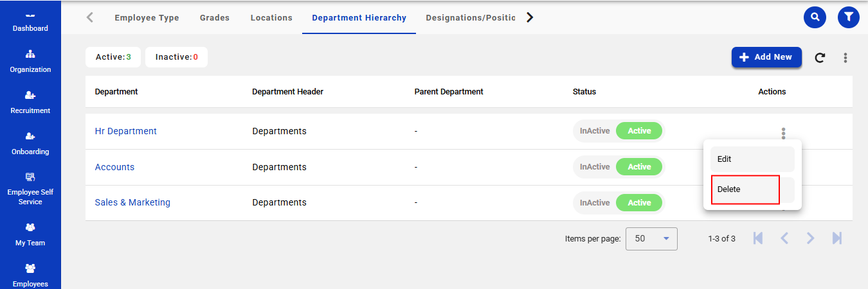868x289 pixels.
Task: Set Sales & Marketing status to InActive
Action: pos(594,203)
